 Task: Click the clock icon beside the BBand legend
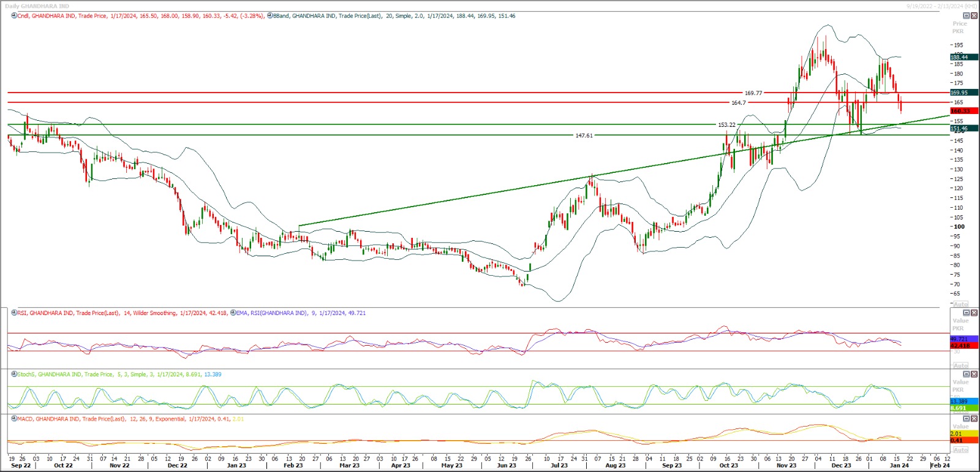coord(269,16)
